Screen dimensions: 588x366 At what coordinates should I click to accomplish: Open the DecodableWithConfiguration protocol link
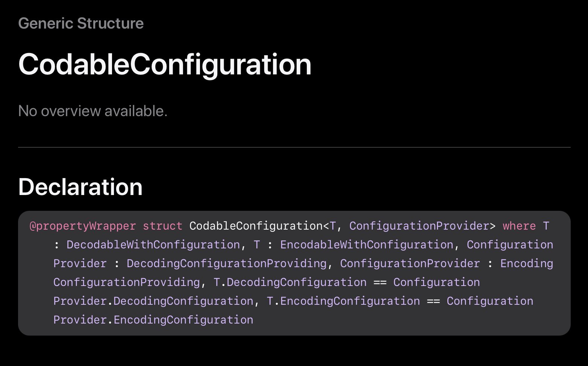pyautogui.click(x=153, y=245)
